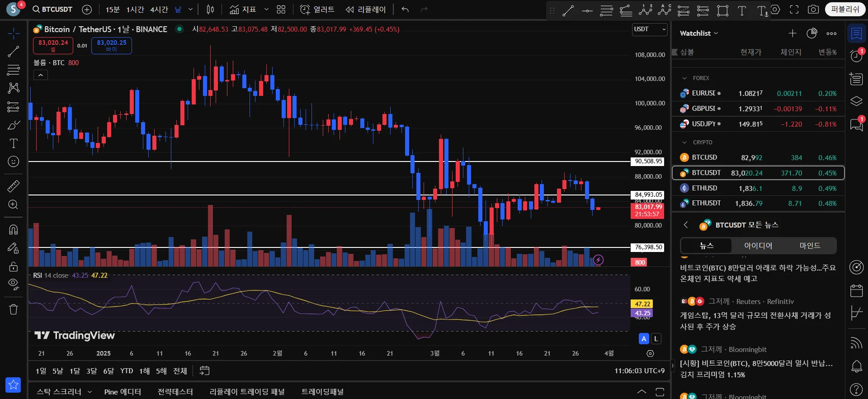Viewport: 868px width, 399px height.
Task: Select the text tool in left toolbar
Action: (x=14, y=143)
